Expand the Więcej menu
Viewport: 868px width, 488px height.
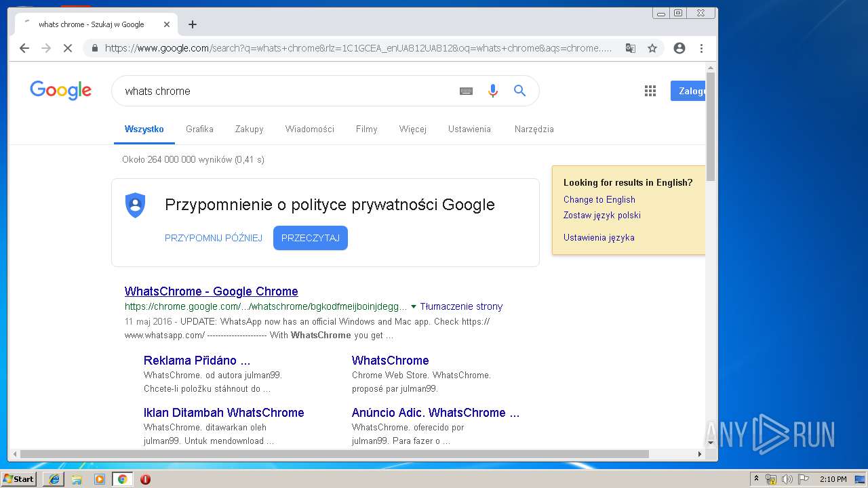(x=413, y=129)
